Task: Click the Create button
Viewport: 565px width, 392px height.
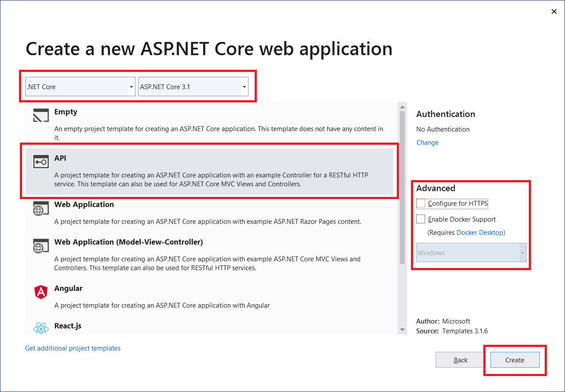Action: [515, 360]
